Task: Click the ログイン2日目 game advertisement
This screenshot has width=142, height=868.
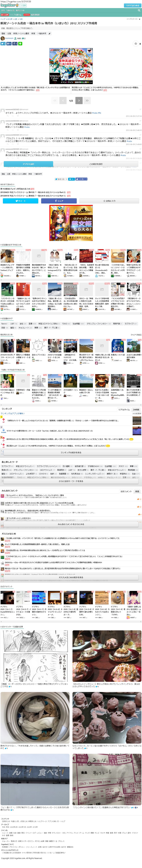Action: pyautogui.click(x=71, y=223)
